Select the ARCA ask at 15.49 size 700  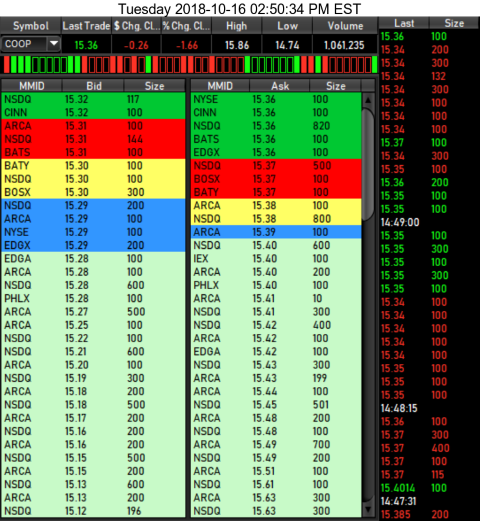tap(276, 444)
